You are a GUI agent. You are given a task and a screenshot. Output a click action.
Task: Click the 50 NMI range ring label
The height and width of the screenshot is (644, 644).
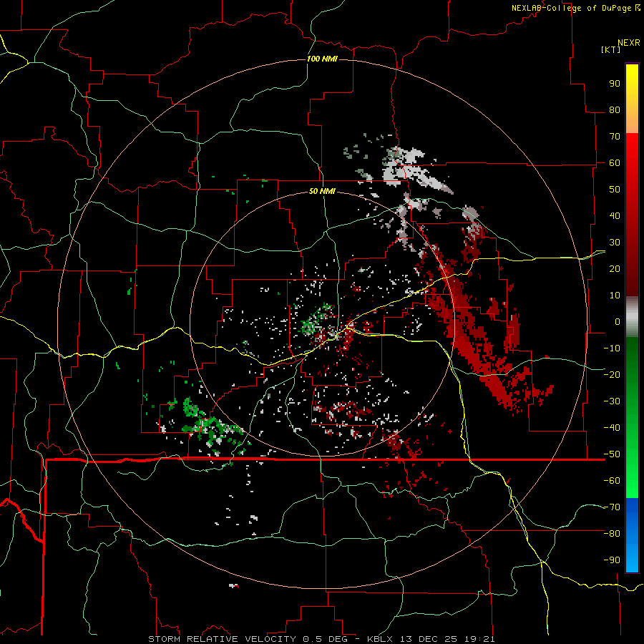tap(322, 191)
